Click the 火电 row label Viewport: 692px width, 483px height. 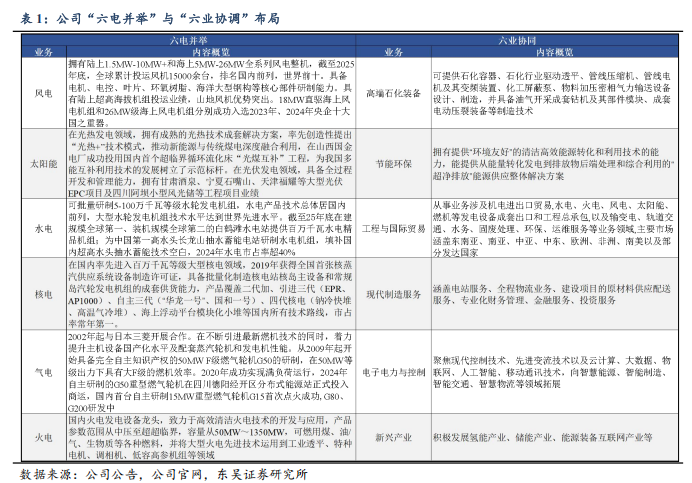[44, 437]
